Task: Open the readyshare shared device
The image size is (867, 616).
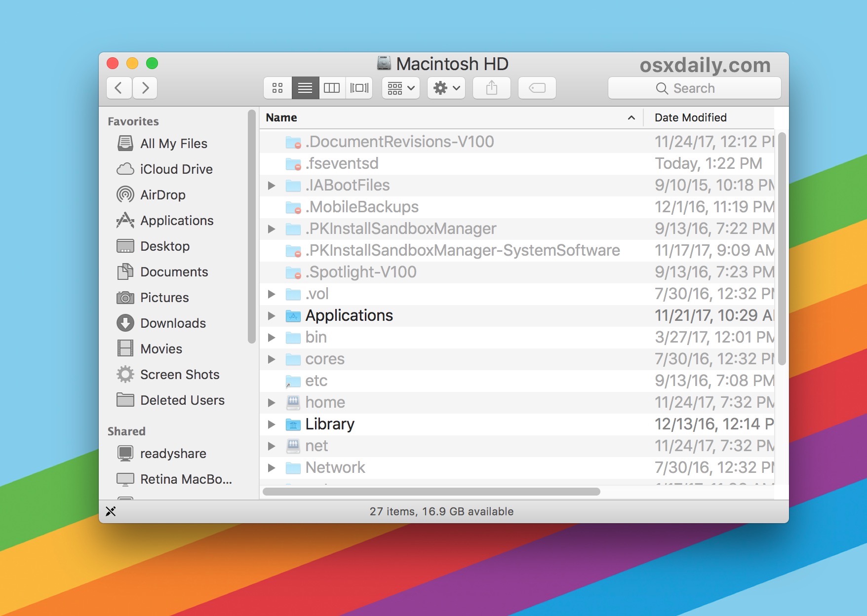Action: (x=173, y=453)
